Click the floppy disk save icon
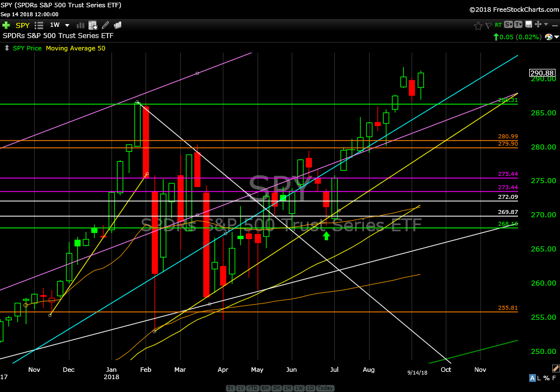 528,25
